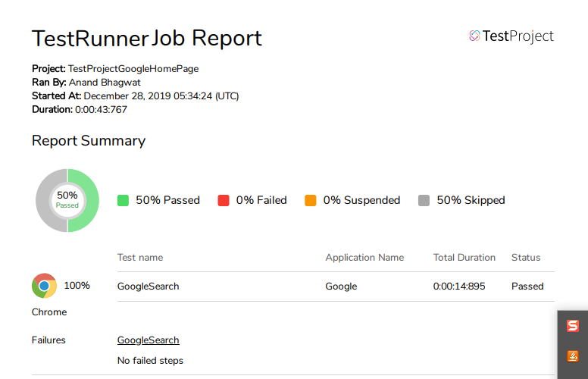Click the GoogleSearch test name row
Screen dimensions: 588x379
point(336,287)
